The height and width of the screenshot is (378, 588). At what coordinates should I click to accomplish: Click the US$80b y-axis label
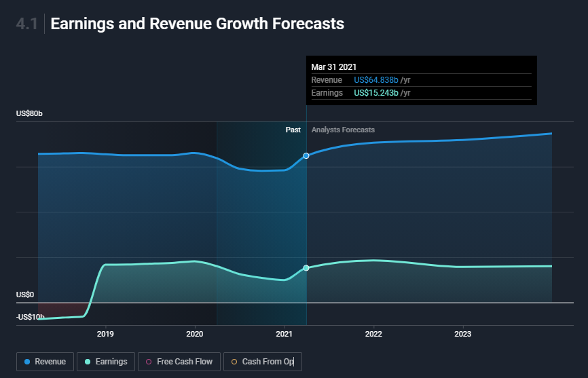pyautogui.click(x=29, y=114)
